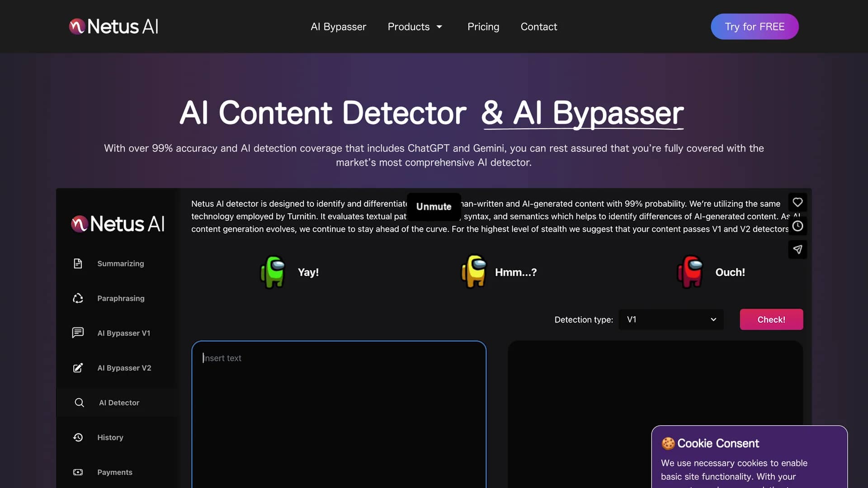This screenshot has width=868, height=488.
Task: Click the AI Bypasser V1 chat icon
Action: (78, 333)
